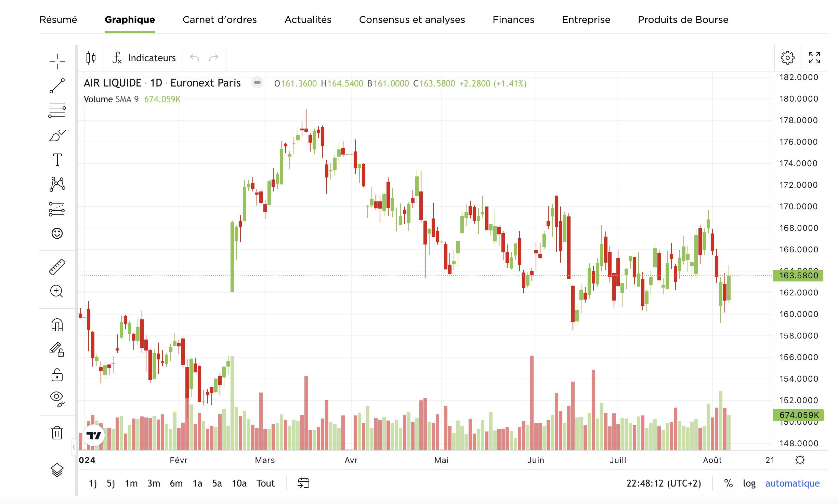Toggle the log scale option
Screen dimensions: 838x504
click(x=749, y=483)
